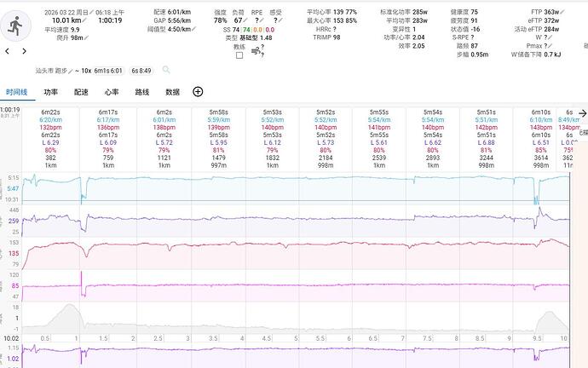Select the 5m51s 5:51/km interval column
The height and width of the screenshot is (368, 588).
(487, 139)
